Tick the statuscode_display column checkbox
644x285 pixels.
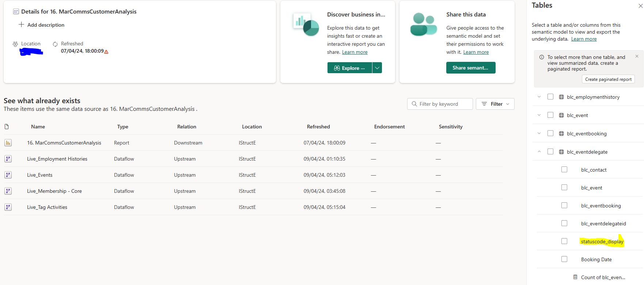pos(564,241)
